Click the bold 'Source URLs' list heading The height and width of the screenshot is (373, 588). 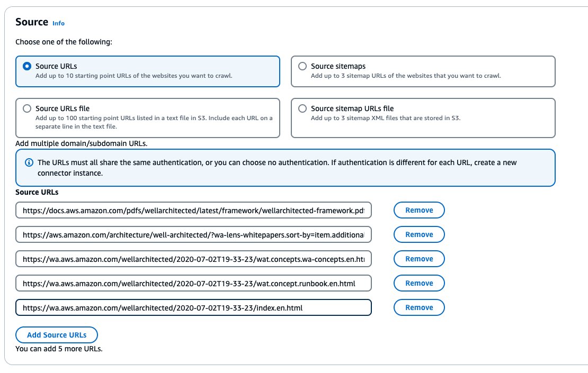click(x=37, y=192)
